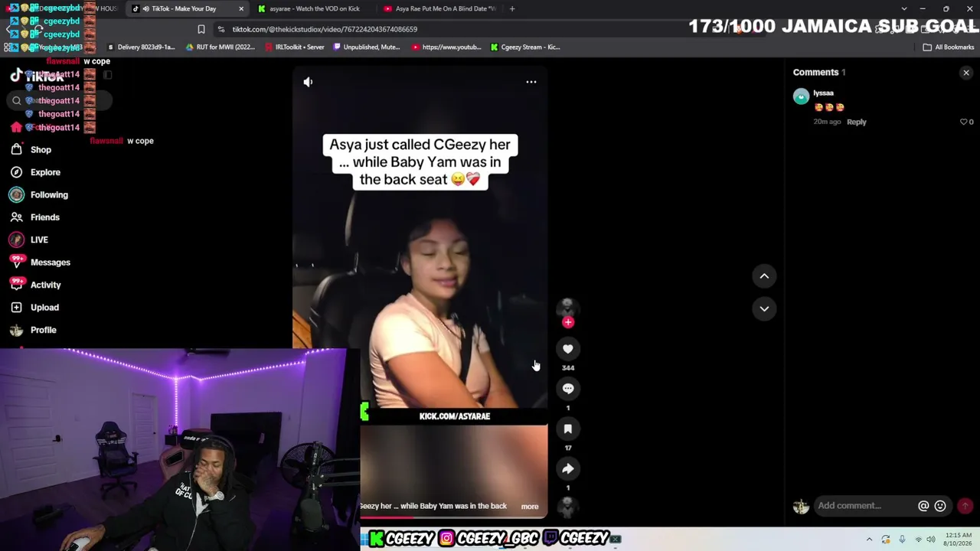Open the 'Cgeezy Stream - Kick' bookmark
980x551 pixels.
[x=525, y=47]
